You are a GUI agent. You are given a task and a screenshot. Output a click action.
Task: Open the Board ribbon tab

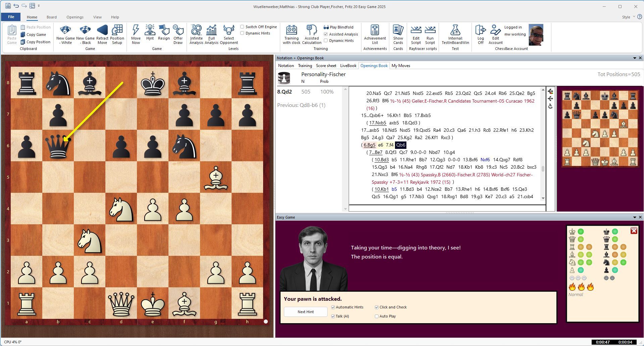[51, 17]
